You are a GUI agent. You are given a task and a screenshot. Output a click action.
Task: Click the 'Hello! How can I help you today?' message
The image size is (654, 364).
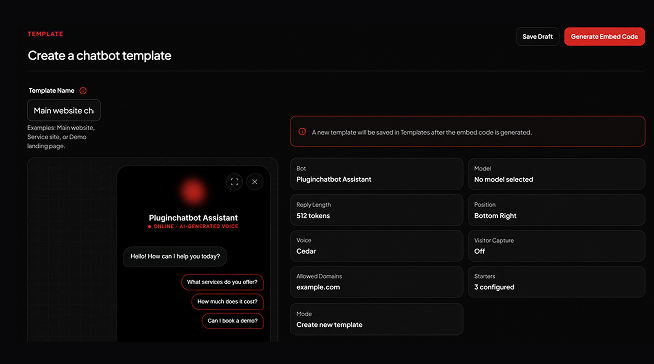pos(175,256)
